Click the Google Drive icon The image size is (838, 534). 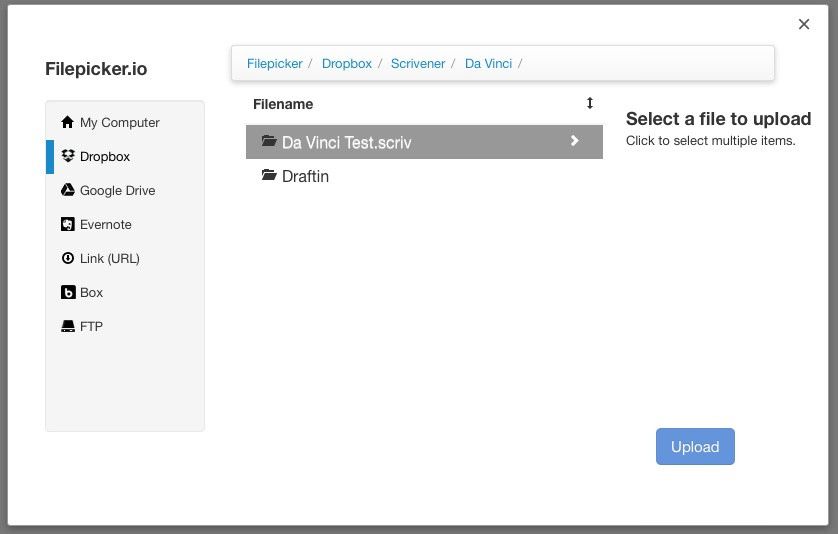[x=67, y=190]
